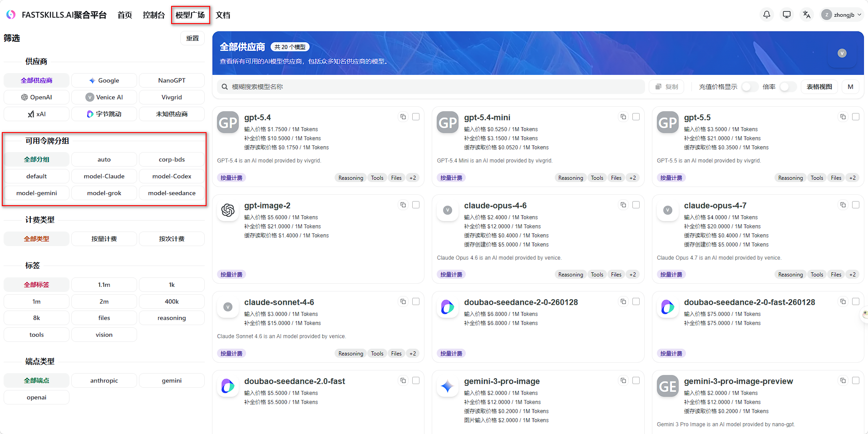868x434 pixels.
Task: Click the search magnifier icon
Action: tap(225, 87)
